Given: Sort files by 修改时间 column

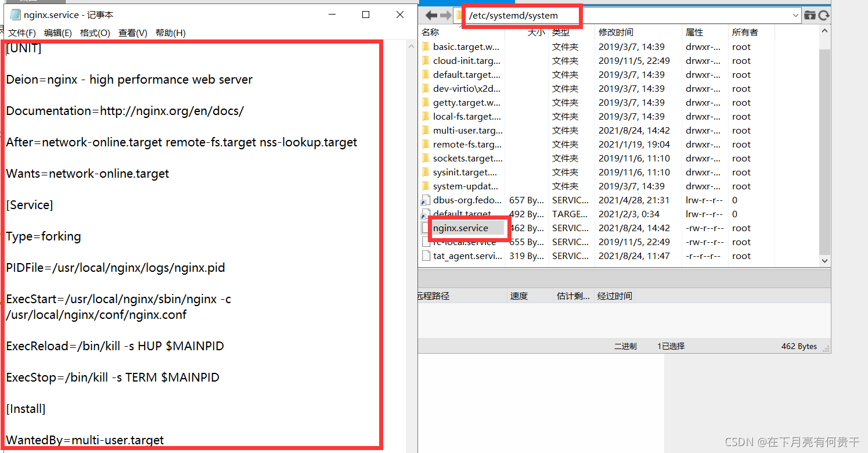Looking at the screenshot, I should coord(615,33).
